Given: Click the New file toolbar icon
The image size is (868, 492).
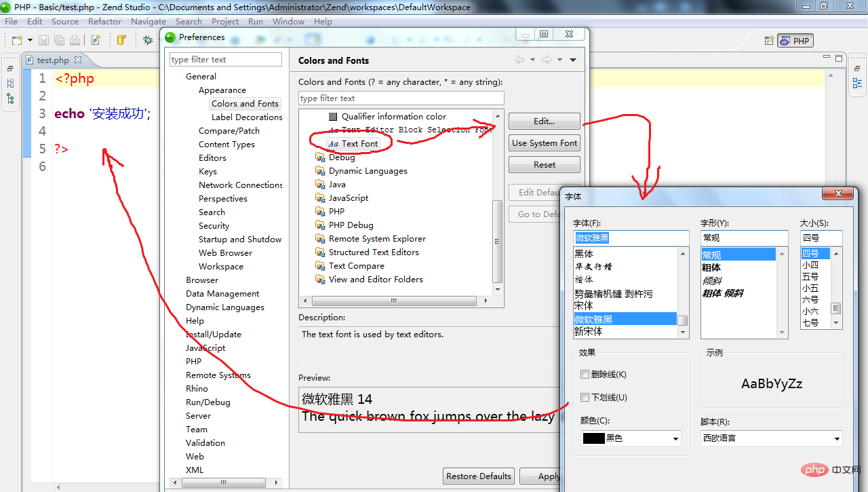Looking at the screenshot, I should (x=17, y=40).
